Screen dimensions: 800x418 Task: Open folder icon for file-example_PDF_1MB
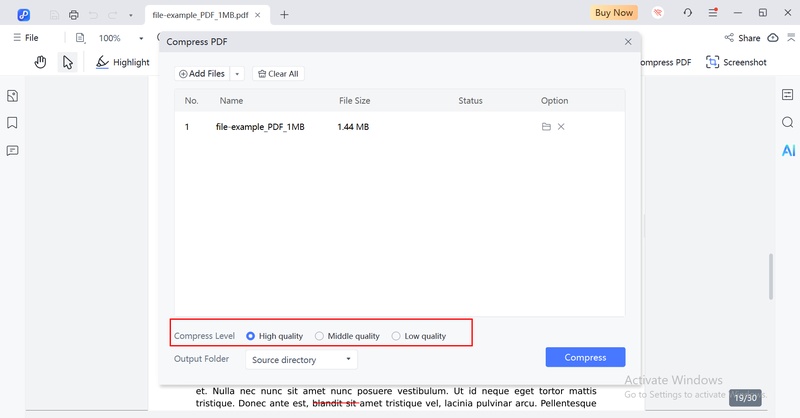pos(546,127)
